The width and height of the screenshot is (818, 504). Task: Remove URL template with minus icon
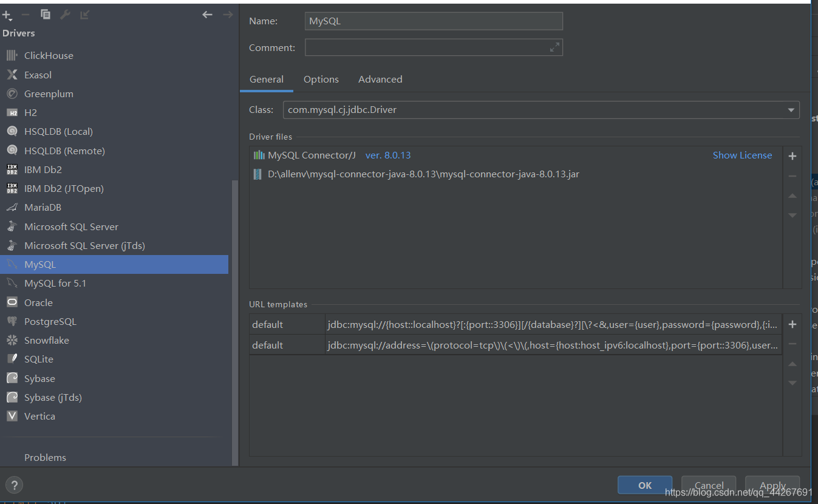click(792, 344)
